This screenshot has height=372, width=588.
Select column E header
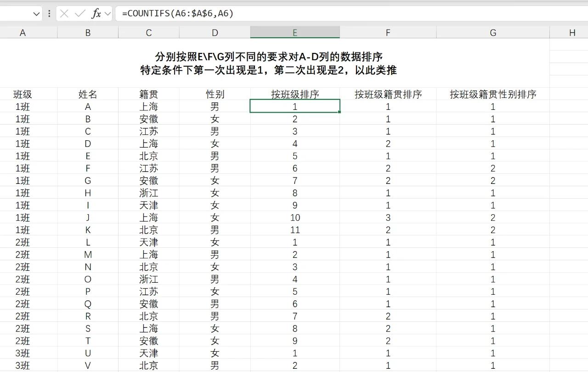tap(295, 33)
